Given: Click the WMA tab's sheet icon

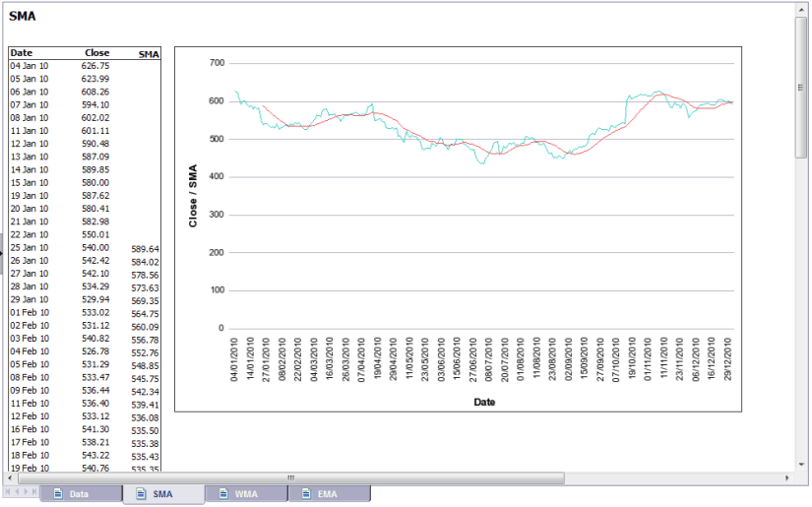Looking at the screenshot, I should tap(223, 493).
